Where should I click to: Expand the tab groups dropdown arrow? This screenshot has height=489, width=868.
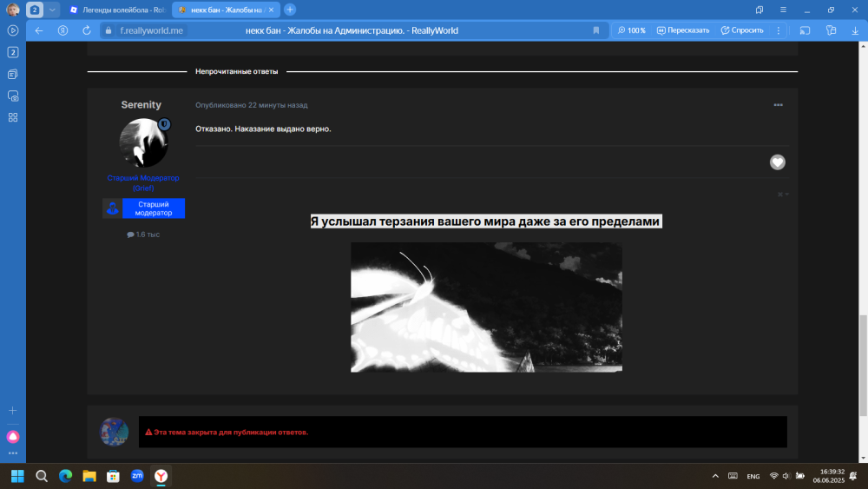(52, 10)
